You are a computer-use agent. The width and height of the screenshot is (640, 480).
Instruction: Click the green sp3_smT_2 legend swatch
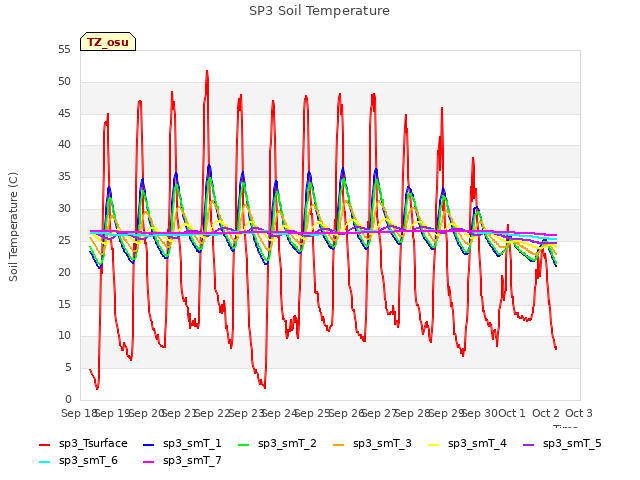[x=244, y=444]
